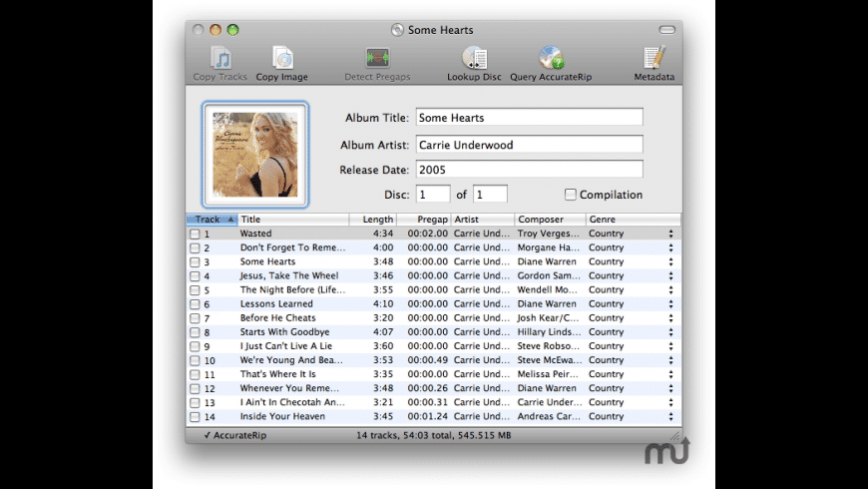Click the Detect Pregaps toolbar icon

[x=377, y=64]
